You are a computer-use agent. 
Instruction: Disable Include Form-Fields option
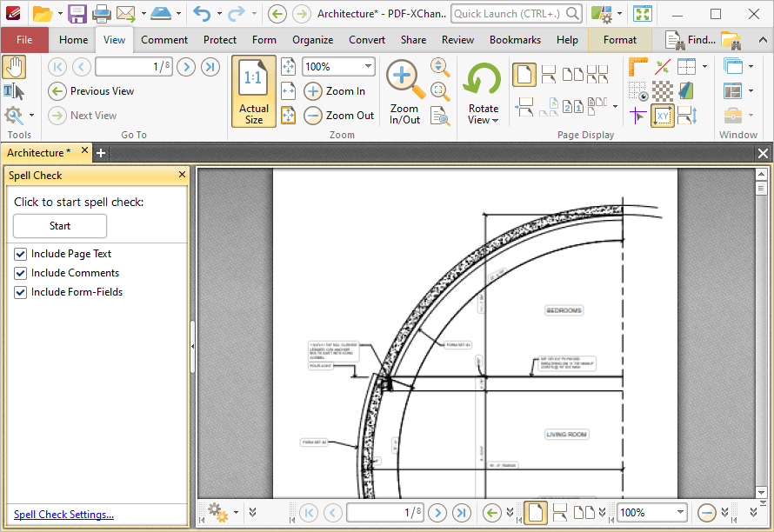[20, 293]
